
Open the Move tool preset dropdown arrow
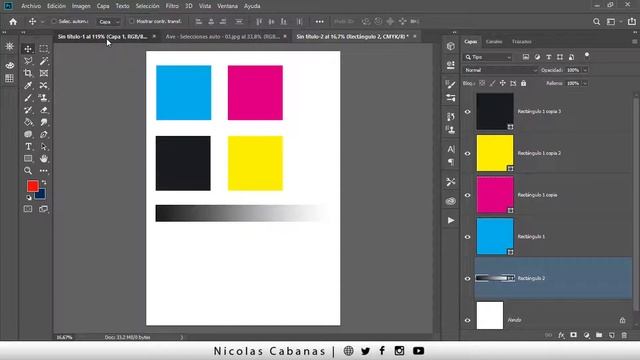click(x=42, y=22)
